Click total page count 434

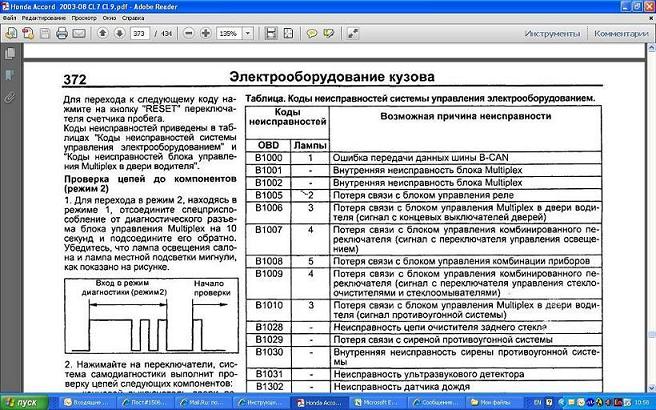pos(166,33)
